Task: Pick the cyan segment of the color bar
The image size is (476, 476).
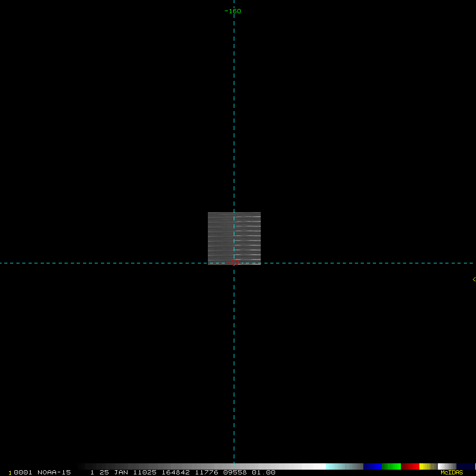Action: (x=344, y=466)
